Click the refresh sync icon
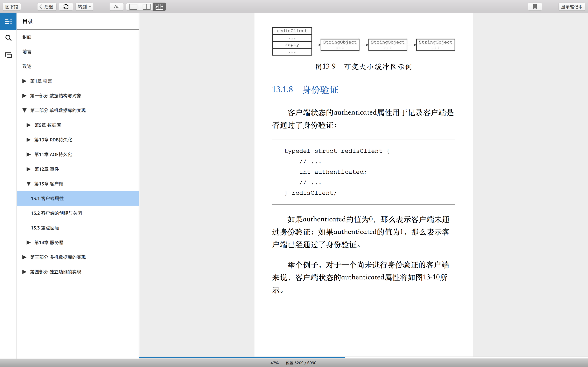 (66, 7)
